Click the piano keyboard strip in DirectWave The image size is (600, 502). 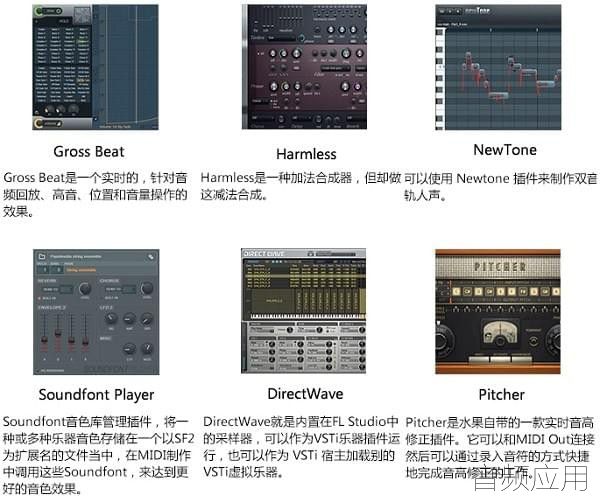(x=307, y=316)
